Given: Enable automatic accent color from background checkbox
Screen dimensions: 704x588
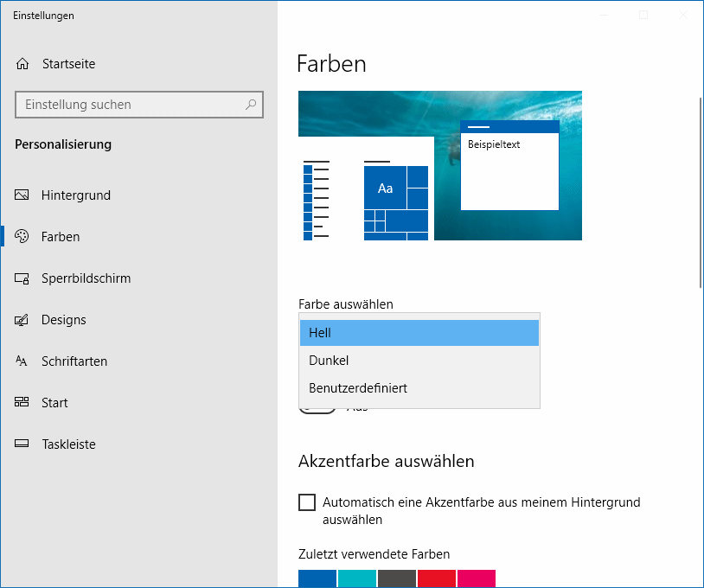Looking at the screenshot, I should click(x=307, y=502).
